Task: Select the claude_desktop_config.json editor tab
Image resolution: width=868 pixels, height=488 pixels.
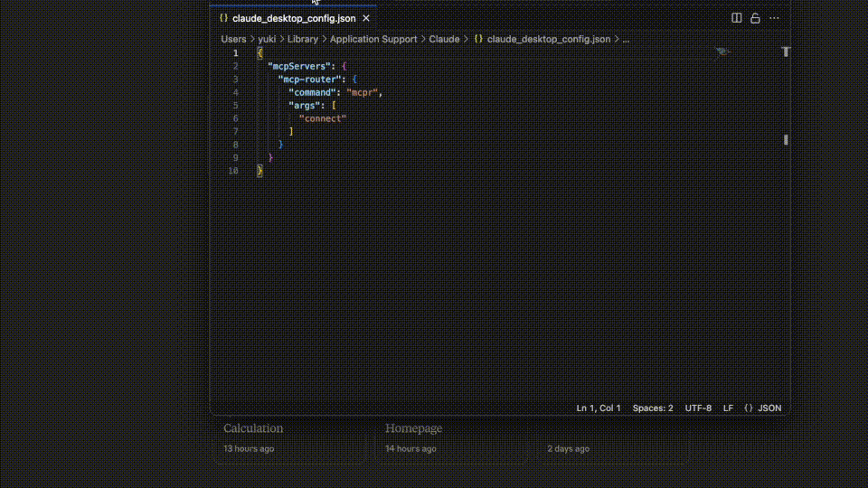Action: (x=293, y=18)
